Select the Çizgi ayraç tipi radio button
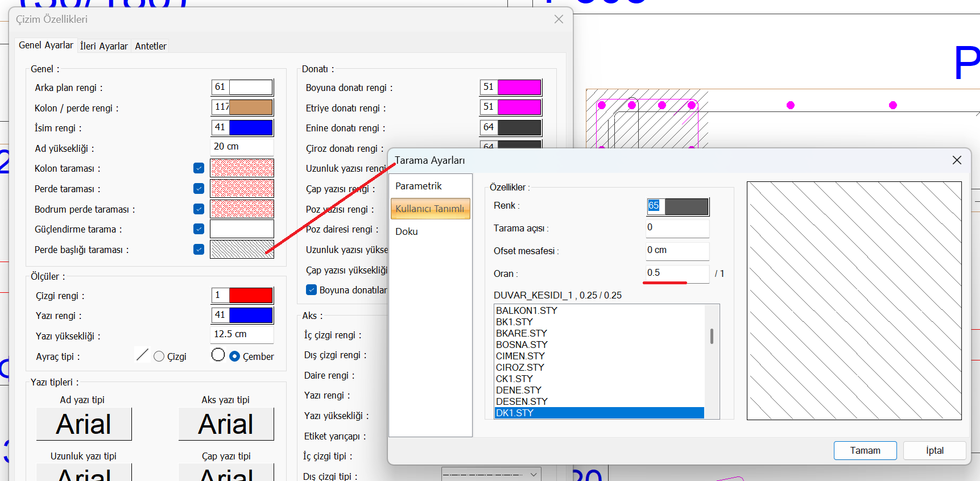Viewport: 980px width, 481px height. click(159, 356)
